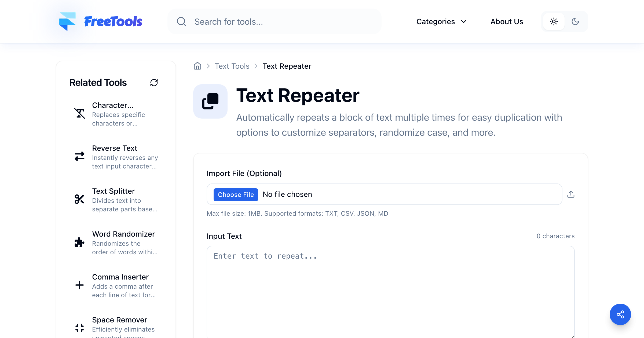This screenshot has height=338, width=644.
Task: Click the FreeTools wordmark text
Action: pos(113,21)
